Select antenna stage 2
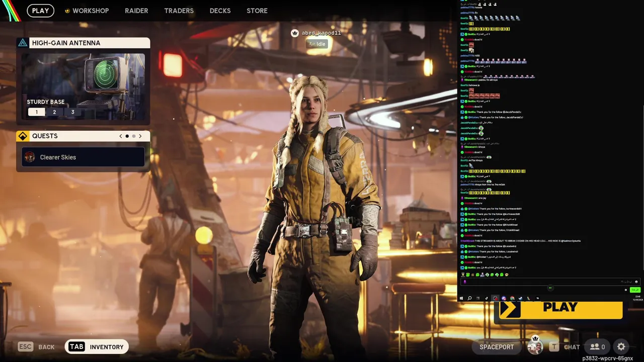This screenshot has width=644, height=362. point(54,112)
